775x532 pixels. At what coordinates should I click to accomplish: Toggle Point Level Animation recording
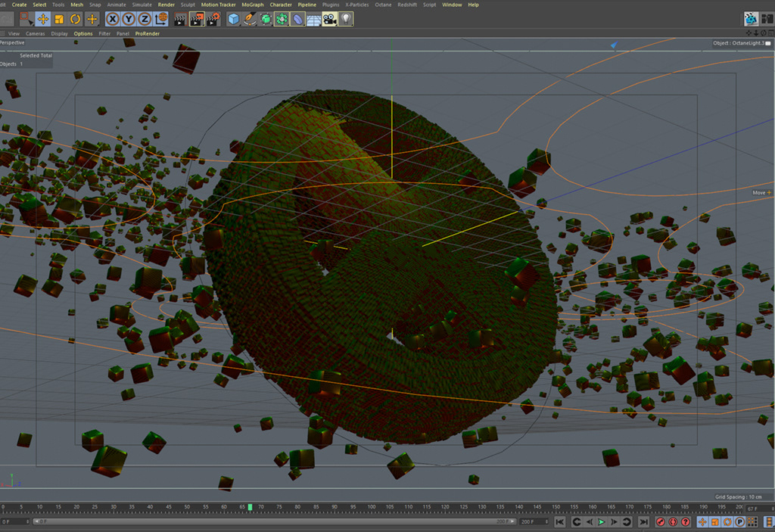pyautogui.click(x=752, y=522)
